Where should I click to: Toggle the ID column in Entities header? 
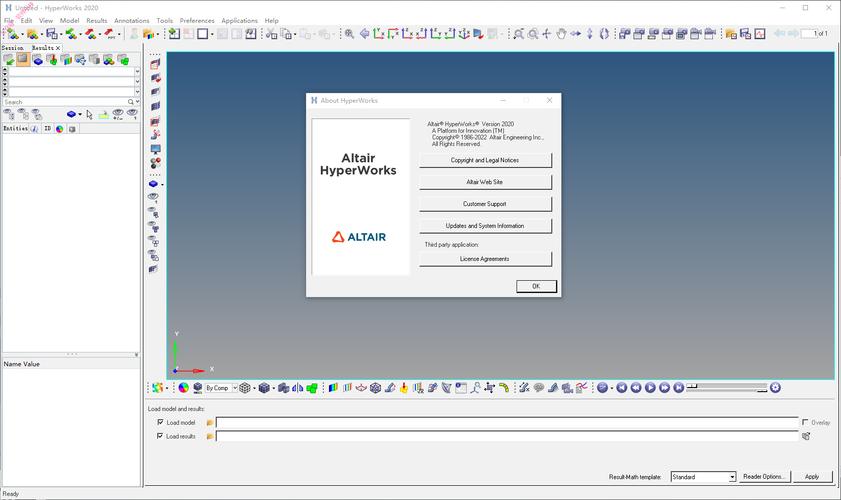point(47,129)
